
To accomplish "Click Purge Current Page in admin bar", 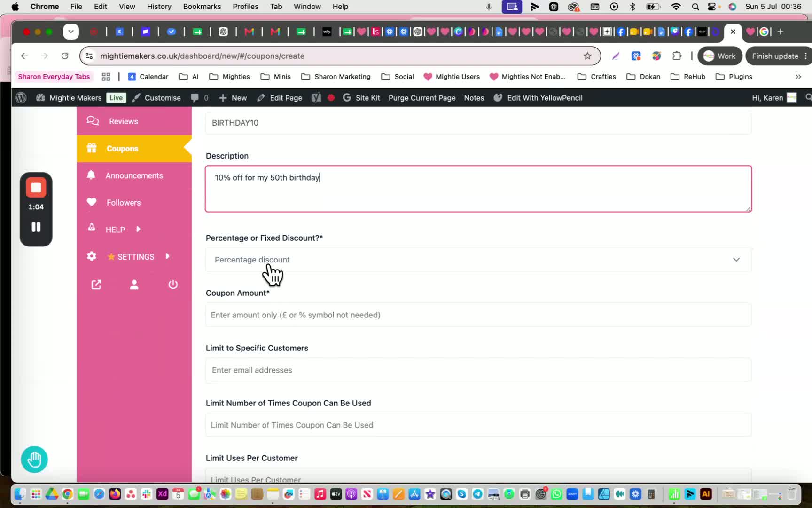I will click(x=422, y=98).
